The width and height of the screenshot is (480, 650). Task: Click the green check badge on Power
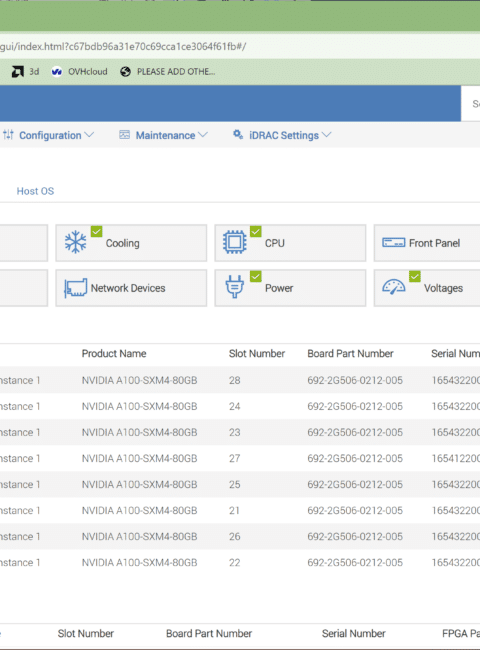(256, 276)
